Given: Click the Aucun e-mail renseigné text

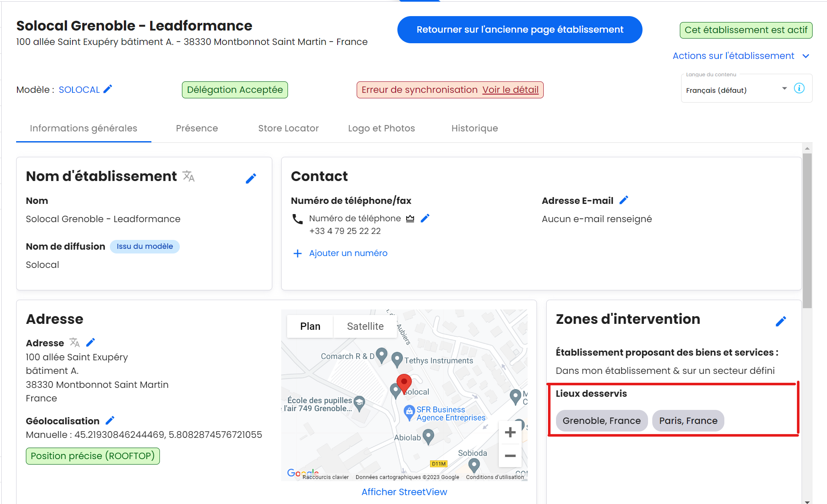Looking at the screenshot, I should [x=597, y=219].
